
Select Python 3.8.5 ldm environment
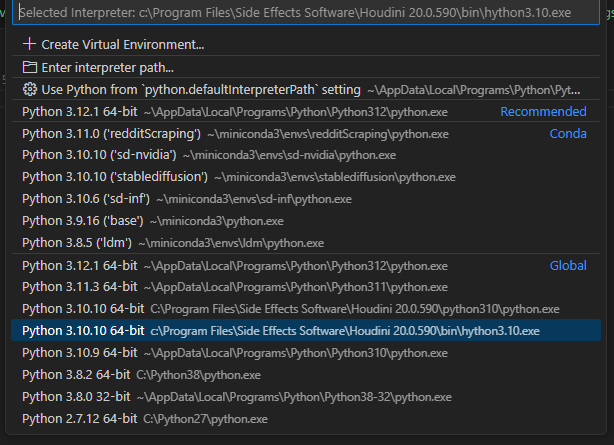306,243
